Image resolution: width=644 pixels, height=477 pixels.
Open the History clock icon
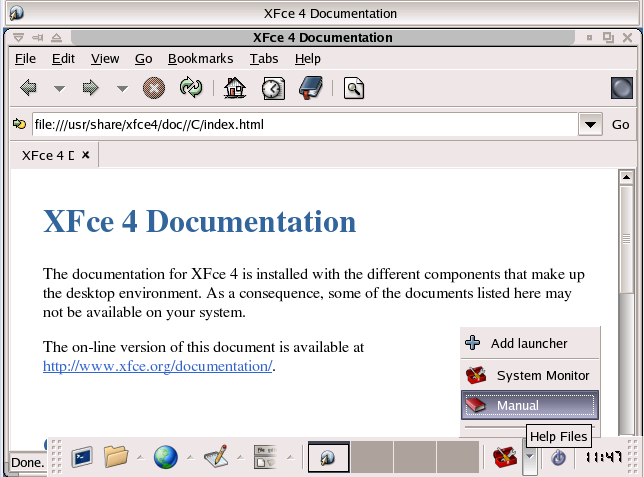pos(273,88)
